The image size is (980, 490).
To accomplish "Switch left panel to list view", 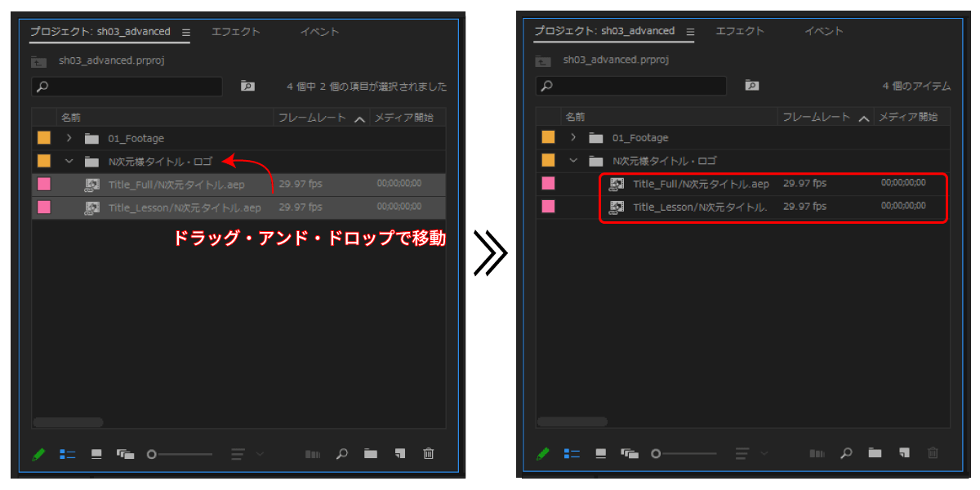I will click(67, 454).
